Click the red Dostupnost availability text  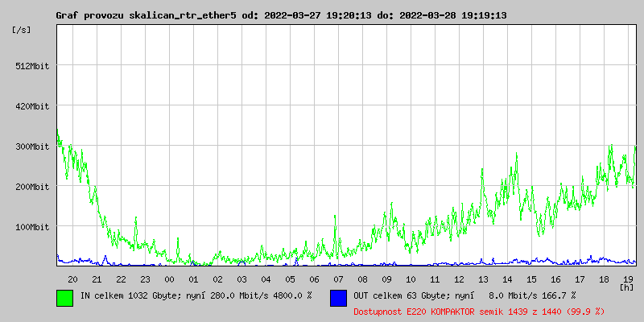(479, 312)
